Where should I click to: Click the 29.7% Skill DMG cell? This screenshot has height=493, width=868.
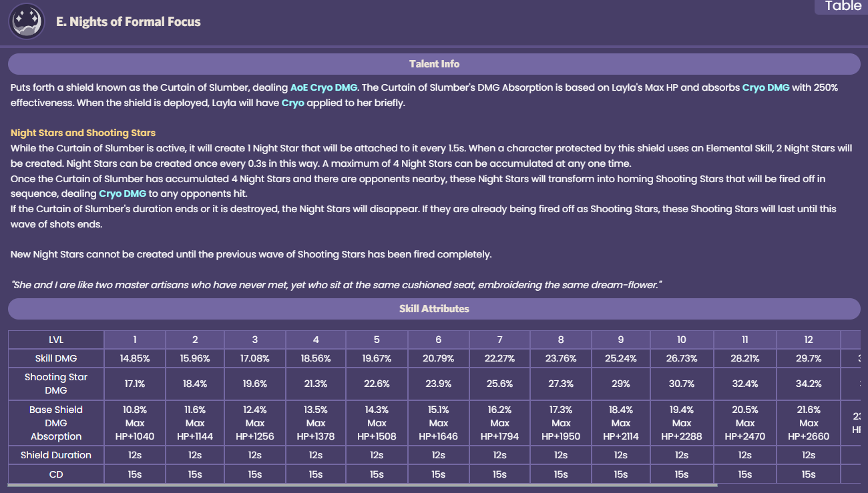click(x=809, y=358)
